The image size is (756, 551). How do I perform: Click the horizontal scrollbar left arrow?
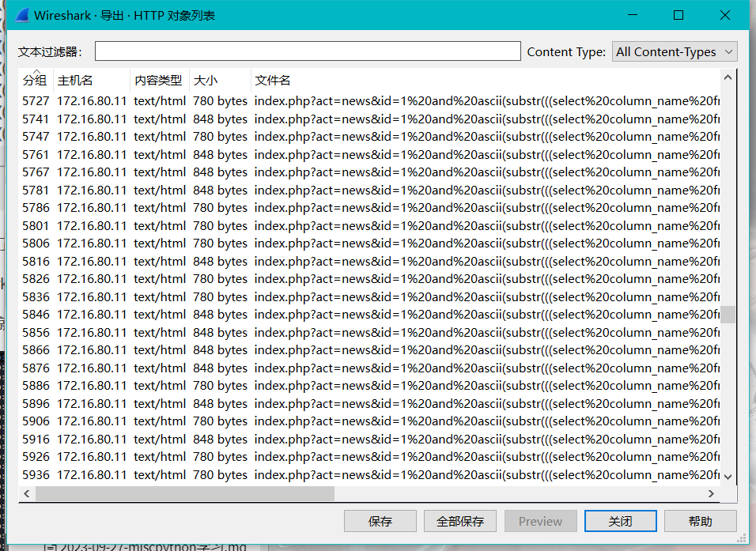click(26, 493)
